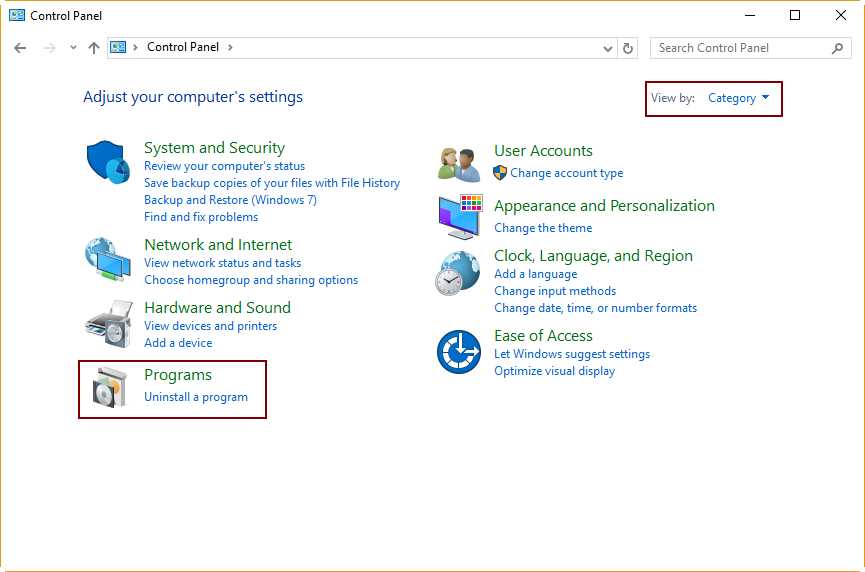Expand the address bar history dropdown
Image resolution: width=865 pixels, height=572 pixels.
tap(608, 49)
